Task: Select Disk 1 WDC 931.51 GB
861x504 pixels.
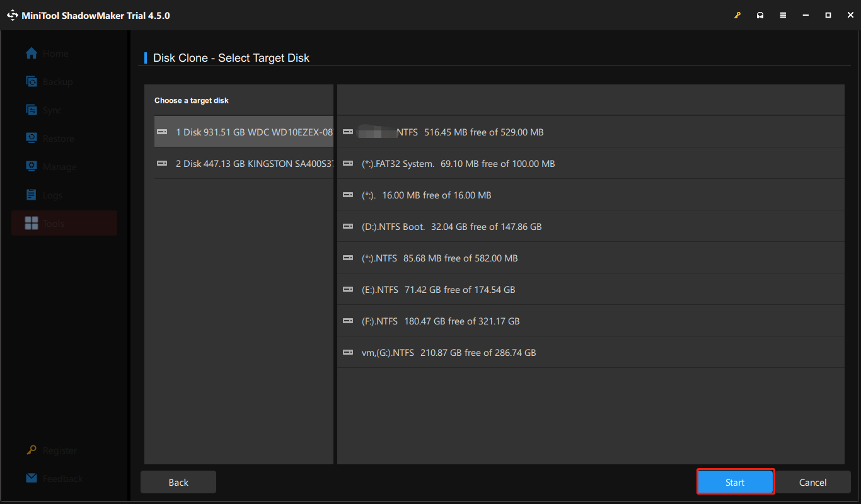Action: tap(244, 132)
